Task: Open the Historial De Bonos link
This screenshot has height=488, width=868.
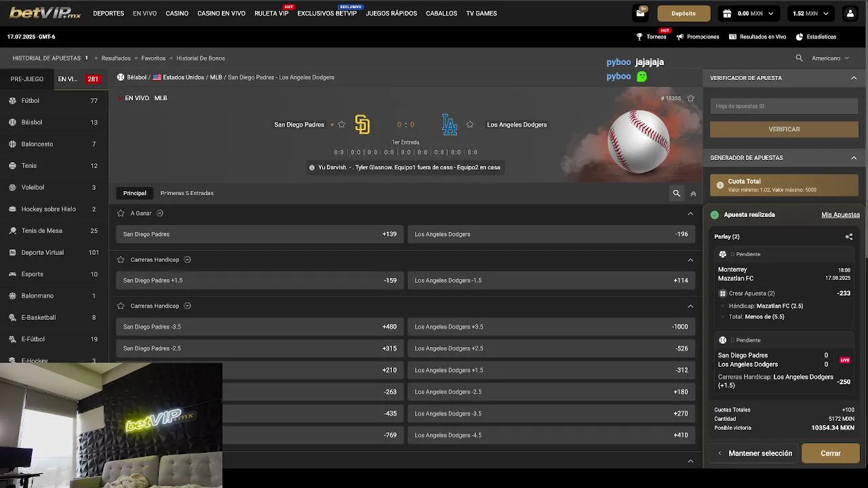Action: coord(201,58)
